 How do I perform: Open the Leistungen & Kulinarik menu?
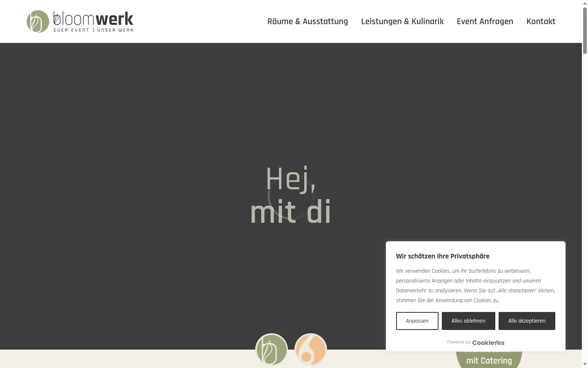[x=402, y=21]
